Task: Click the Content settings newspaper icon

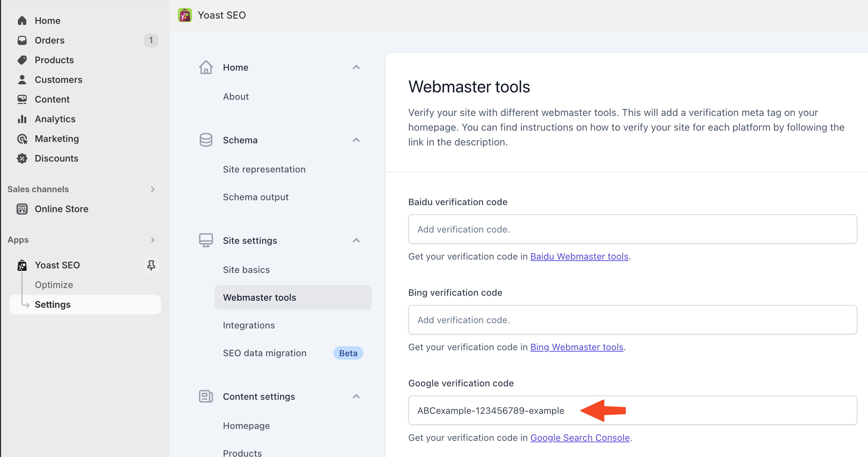Action: [206, 396]
